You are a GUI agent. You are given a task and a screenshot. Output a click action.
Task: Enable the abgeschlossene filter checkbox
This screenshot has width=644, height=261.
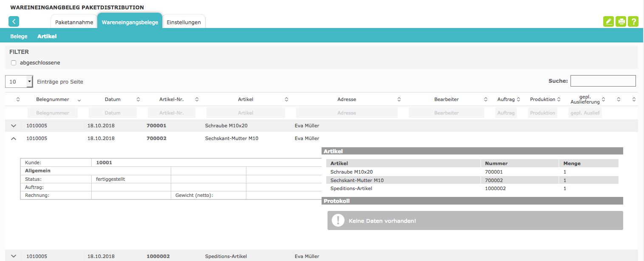pyautogui.click(x=14, y=63)
